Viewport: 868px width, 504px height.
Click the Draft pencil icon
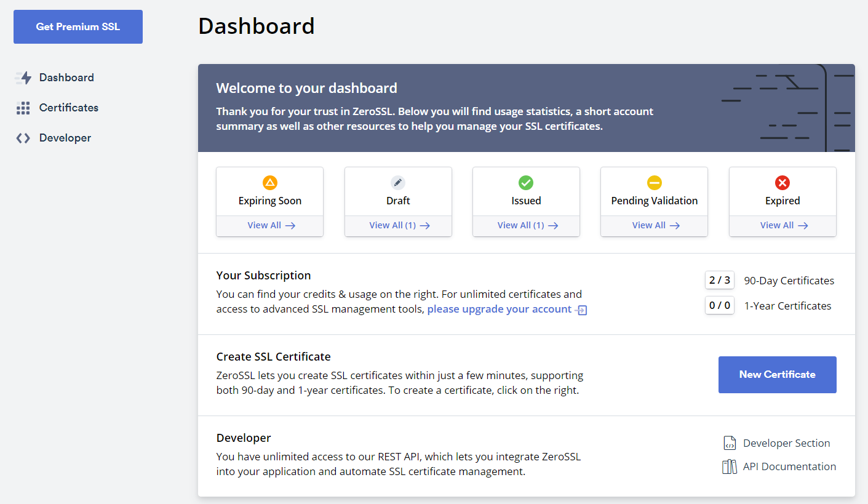click(x=398, y=183)
